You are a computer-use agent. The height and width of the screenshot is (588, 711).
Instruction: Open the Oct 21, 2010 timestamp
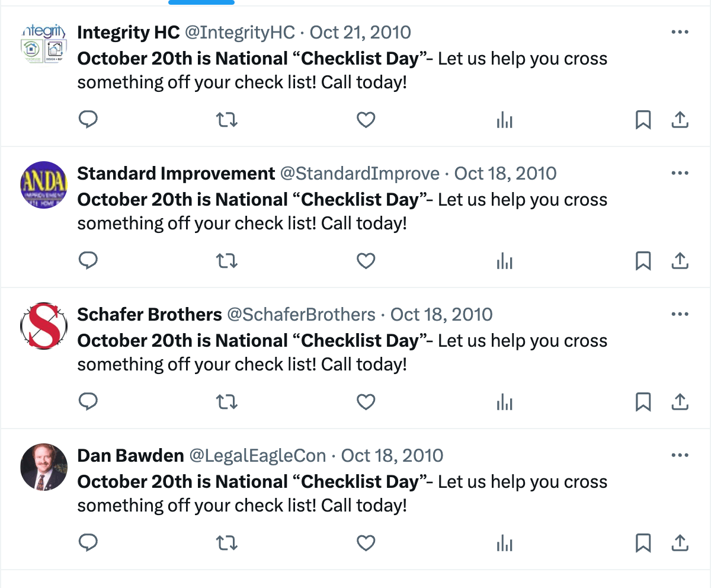[360, 32]
